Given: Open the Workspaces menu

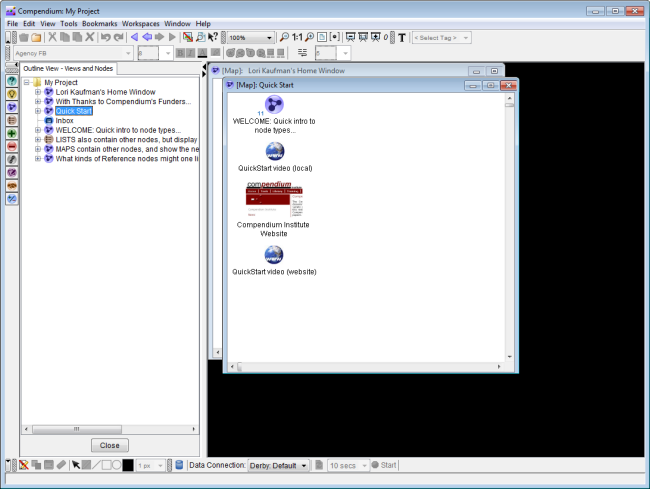Looking at the screenshot, I should pos(141,24).
